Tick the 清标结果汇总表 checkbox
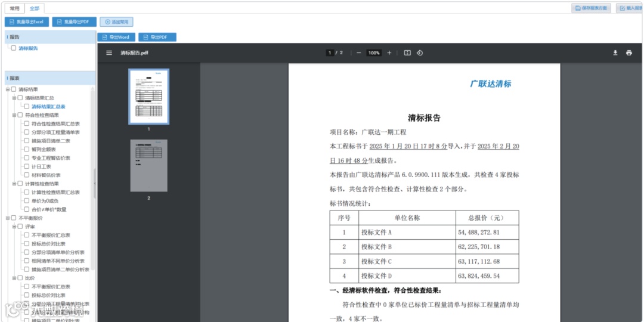This screenshot has width=644, height=322. [27, 106]
